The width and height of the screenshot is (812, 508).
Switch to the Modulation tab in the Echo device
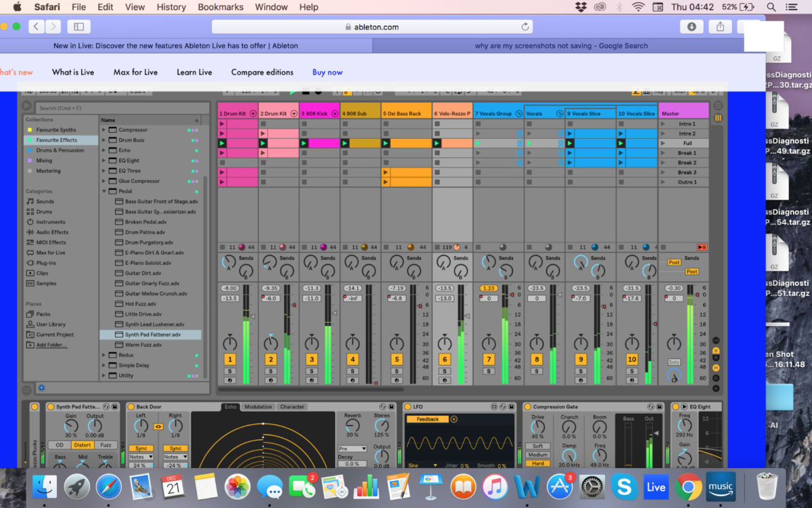tap(258, 407)
